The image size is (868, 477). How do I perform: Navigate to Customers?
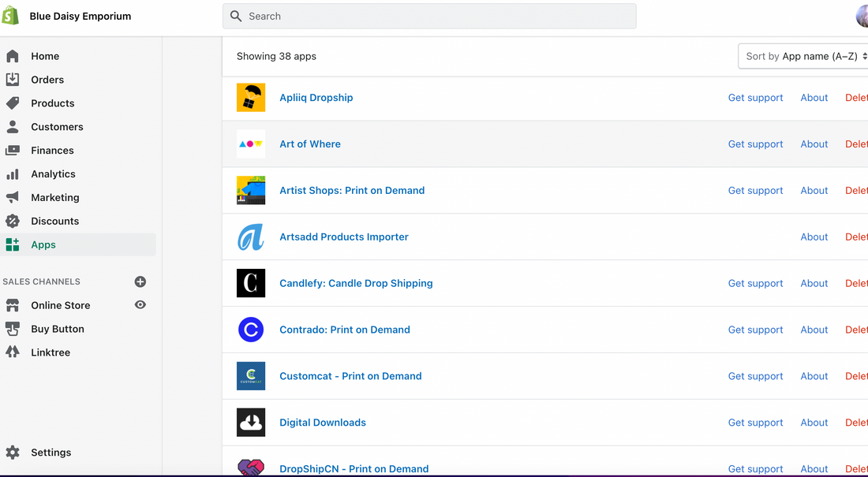[x=57, y=127]
